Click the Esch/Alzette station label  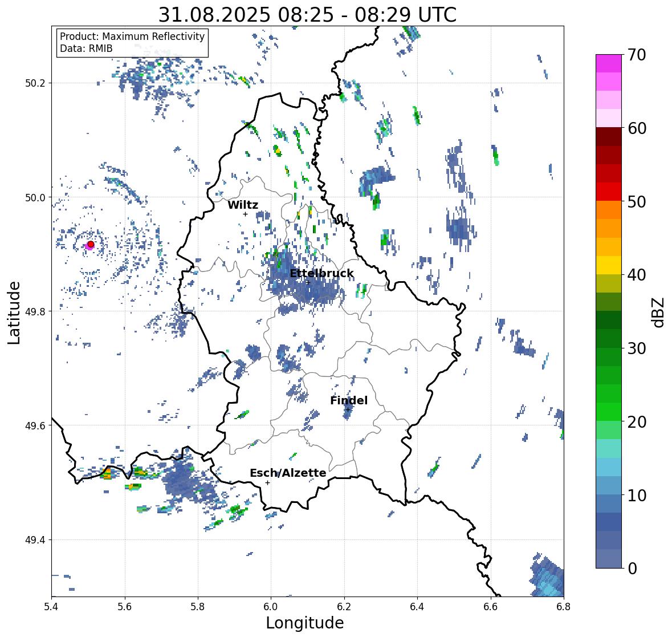pyautogui.click(x=288, y=473)
